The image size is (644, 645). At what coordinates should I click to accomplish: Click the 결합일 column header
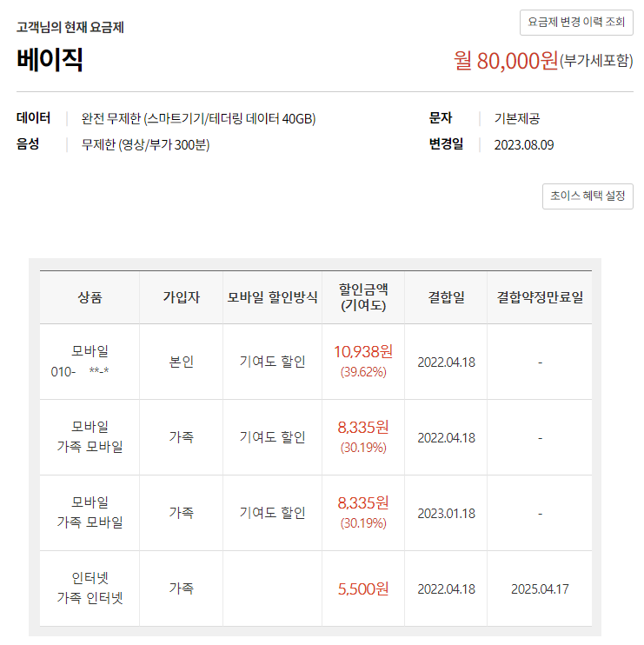[446, 297]
